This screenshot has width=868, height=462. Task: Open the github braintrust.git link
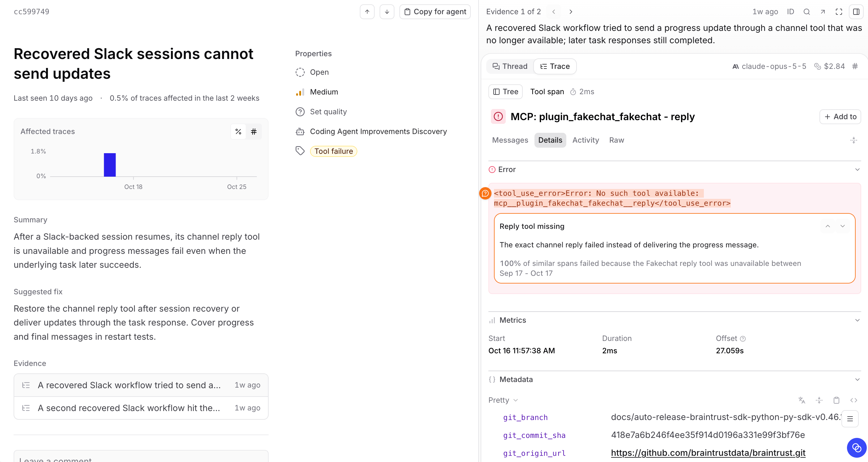pos(708,453)
